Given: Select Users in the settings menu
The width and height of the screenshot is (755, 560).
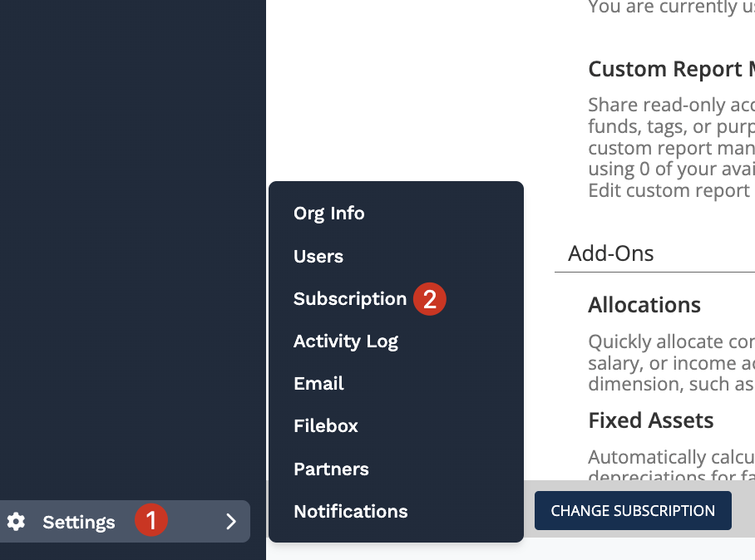Looking at the screenshot, I should 318,256.
